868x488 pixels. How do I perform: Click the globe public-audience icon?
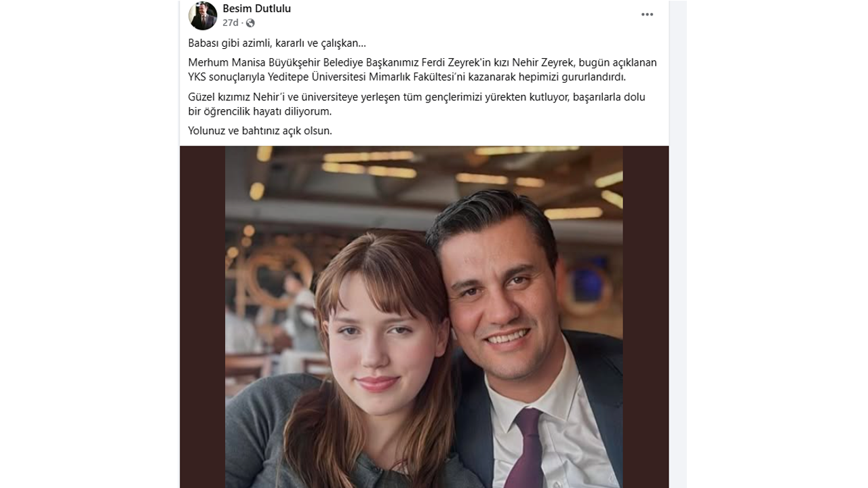coord(250,23)
